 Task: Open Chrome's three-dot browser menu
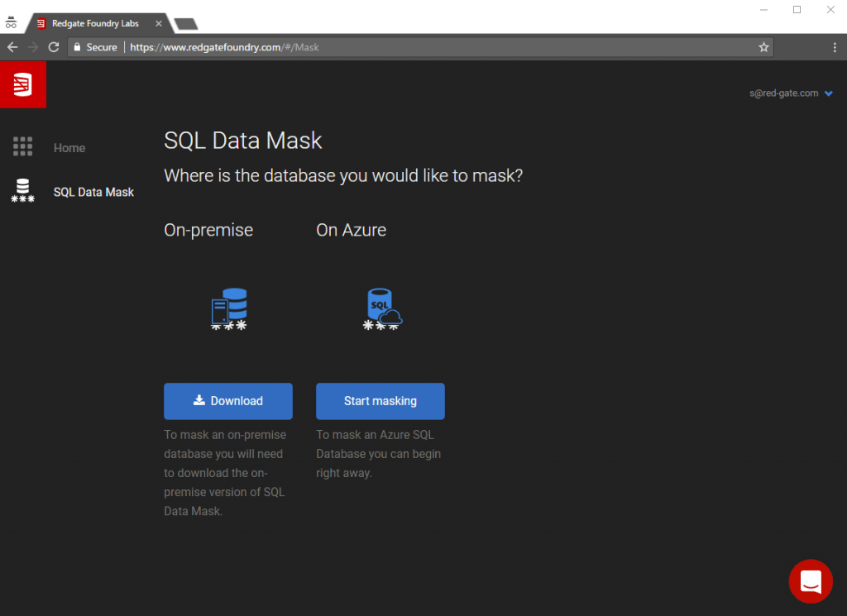point(835,47)
